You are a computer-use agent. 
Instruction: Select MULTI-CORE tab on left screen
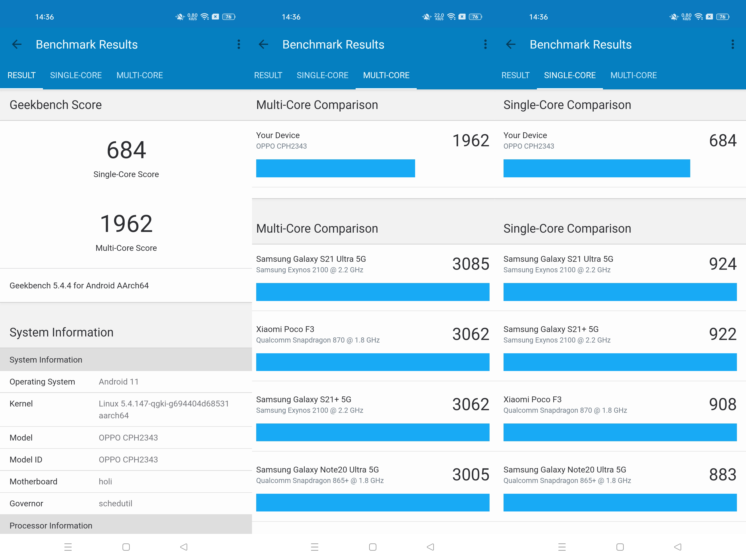[x=140, y=75]
